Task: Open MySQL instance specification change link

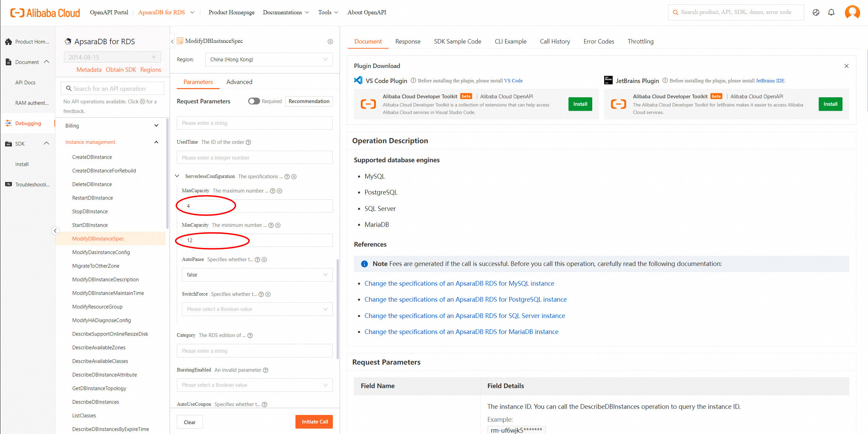Action: [x=459, y=283]
